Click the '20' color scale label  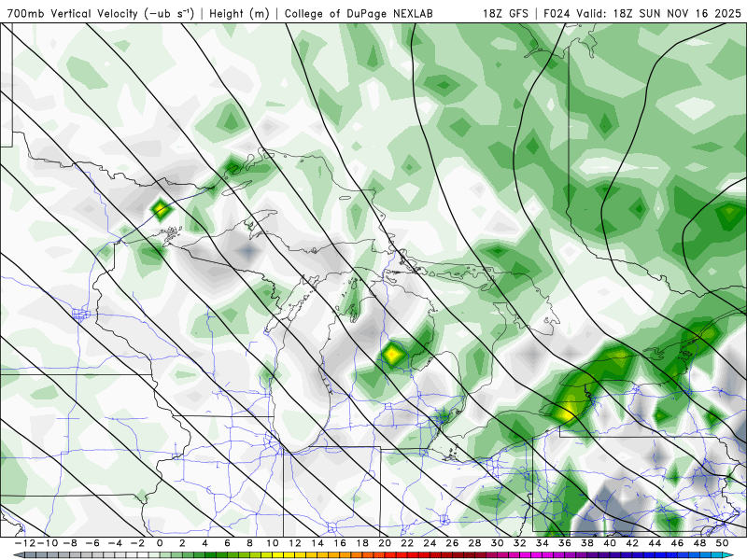385,543
